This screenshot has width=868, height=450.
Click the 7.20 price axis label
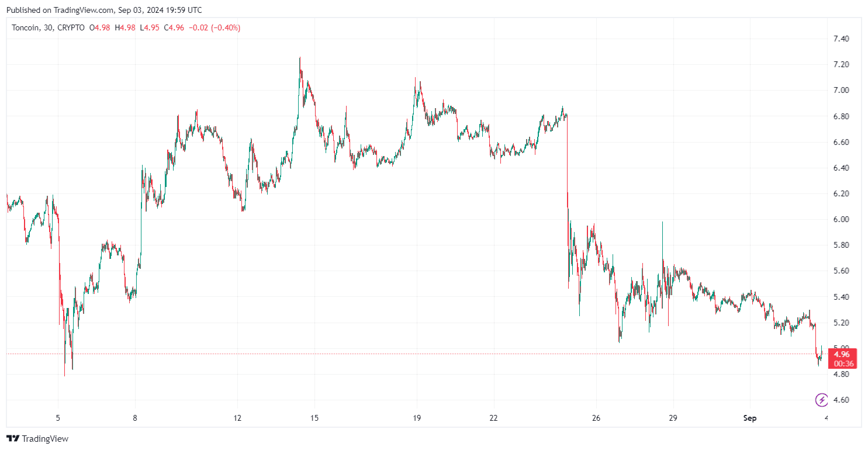coord(841,64)
